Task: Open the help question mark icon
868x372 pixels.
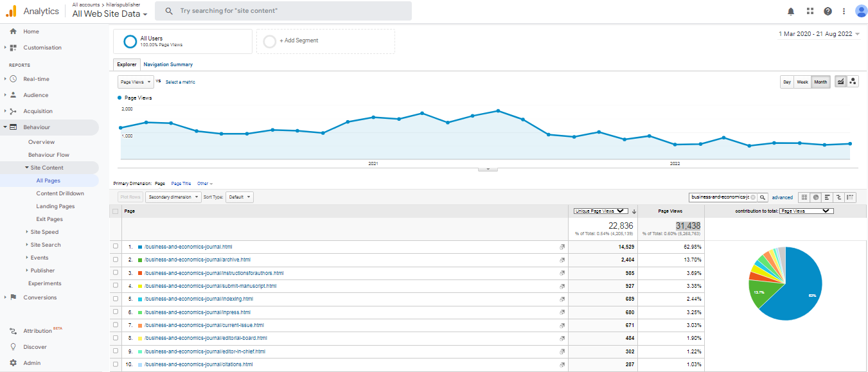Action: [x=828, y=11]
